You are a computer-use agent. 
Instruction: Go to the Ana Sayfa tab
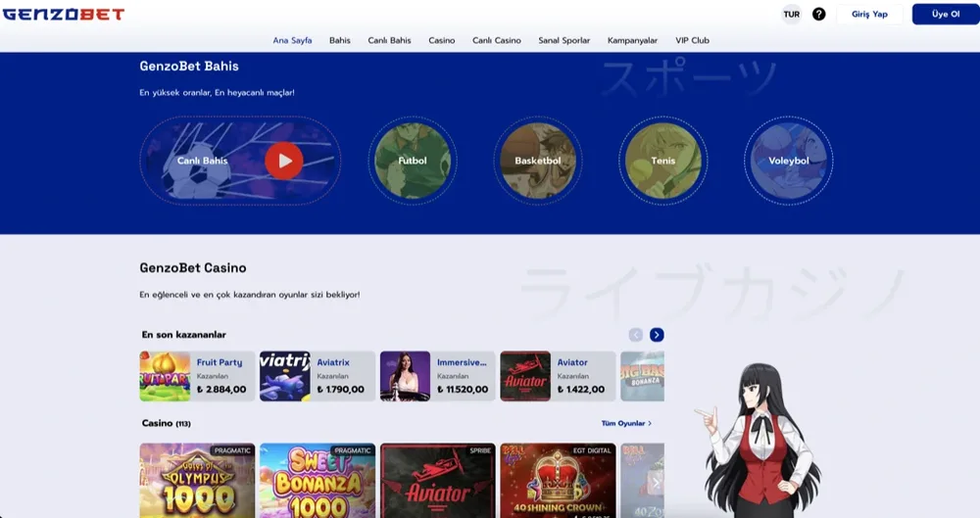coord(292,40)
